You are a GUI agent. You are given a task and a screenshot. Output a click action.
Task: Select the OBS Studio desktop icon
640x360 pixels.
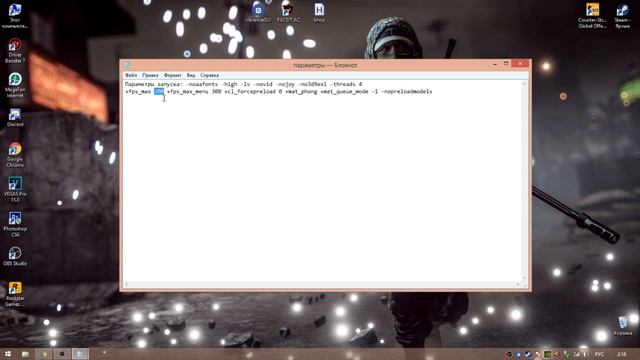point(15,256)
